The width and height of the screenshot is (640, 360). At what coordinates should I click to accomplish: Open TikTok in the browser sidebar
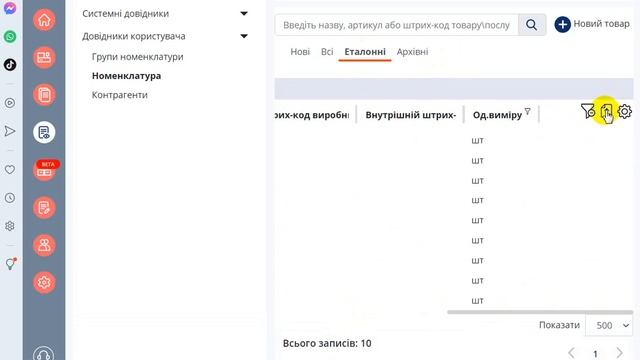[10, 64]
